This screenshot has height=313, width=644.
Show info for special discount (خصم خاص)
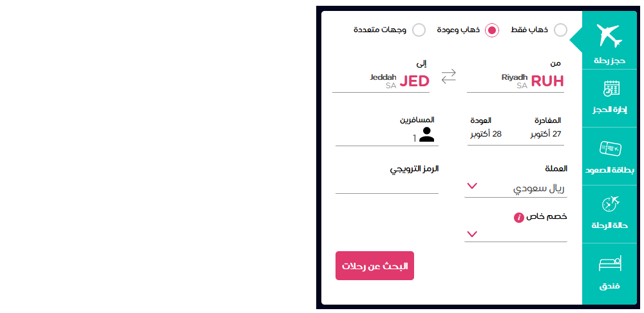tap(518, 217)
